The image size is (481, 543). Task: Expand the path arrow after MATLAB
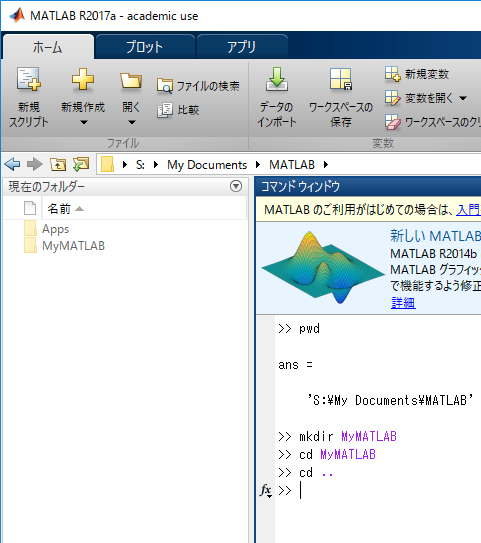pos(326,164)
